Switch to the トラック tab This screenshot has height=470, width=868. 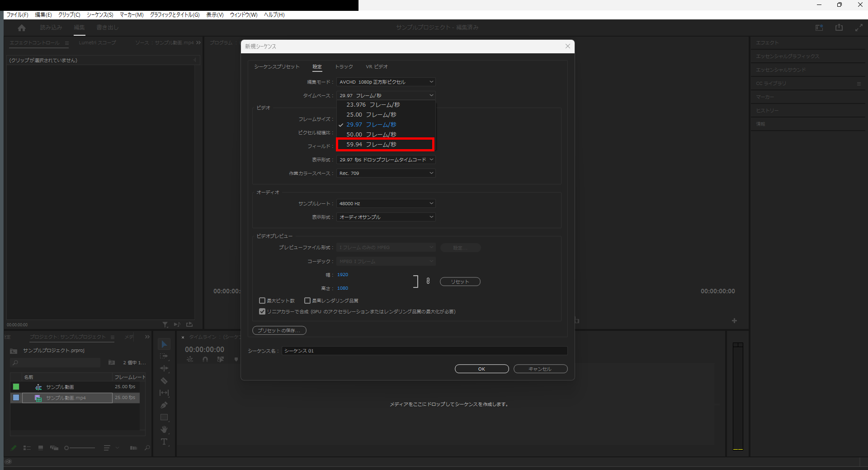(x=344, y=67)
